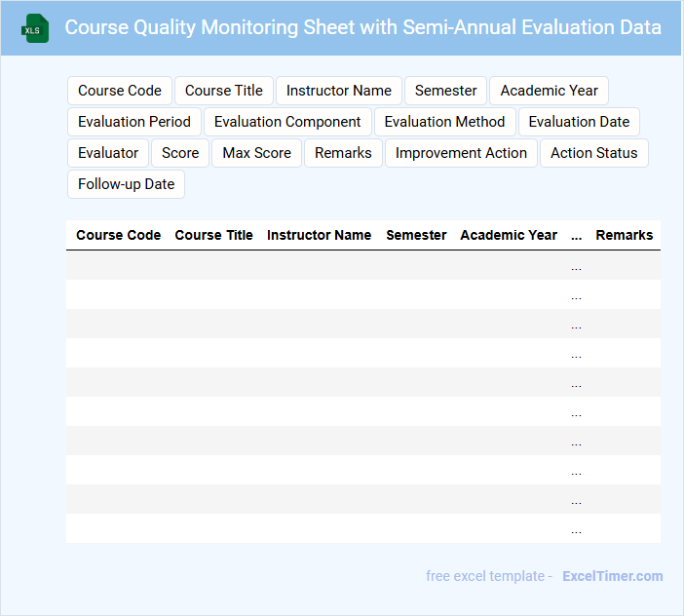Image resolution: width=684 pixels, height=616 pixels.
Task: Click the green XLS file icon
Action: (x=34, y=28)
